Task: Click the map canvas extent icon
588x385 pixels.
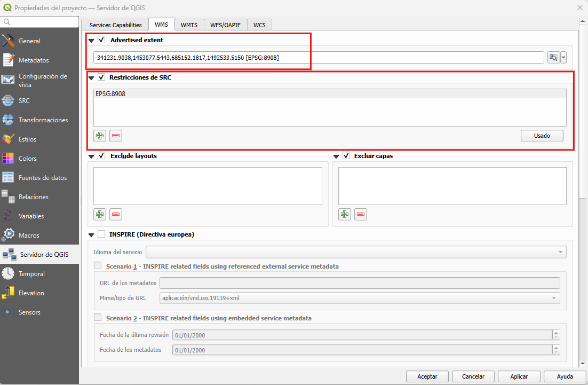Action: [553, 58]
